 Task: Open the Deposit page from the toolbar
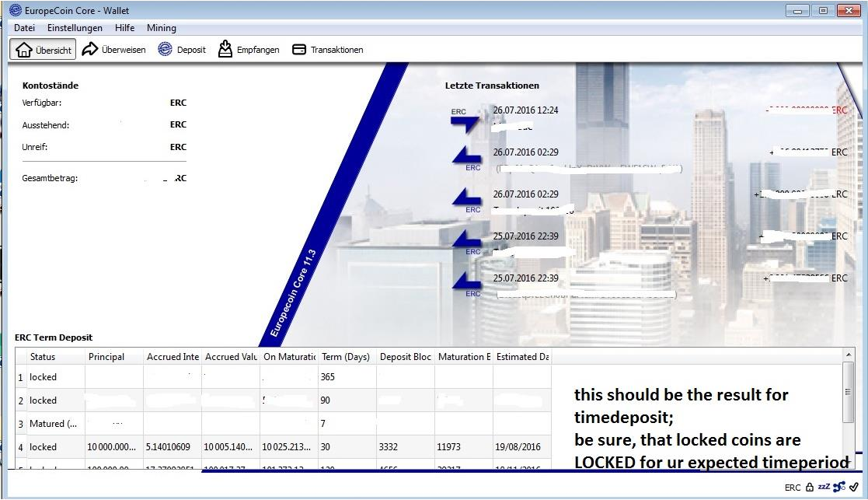[x=182, y=50]
